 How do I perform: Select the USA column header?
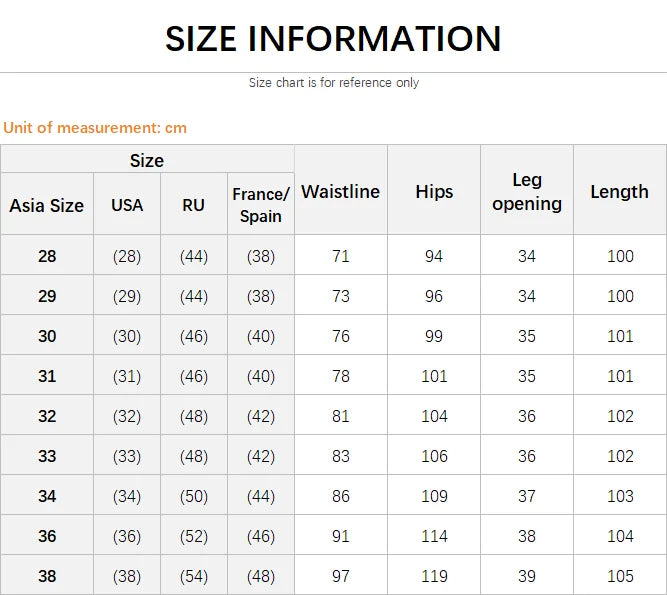pyautogui.click(x=127, y=205)
